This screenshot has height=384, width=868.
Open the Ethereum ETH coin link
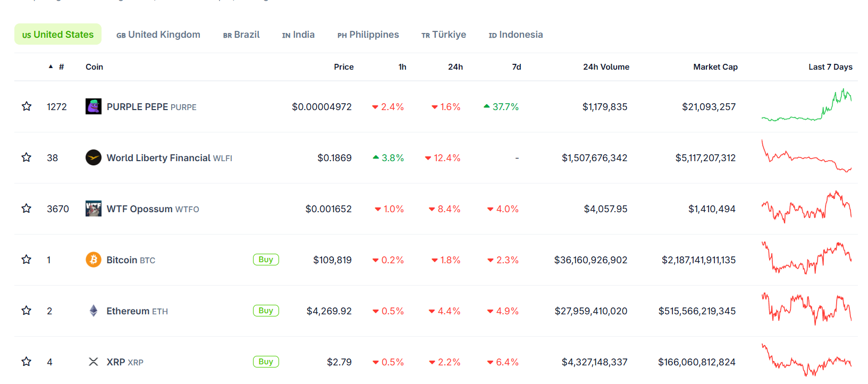pos(137,311)
